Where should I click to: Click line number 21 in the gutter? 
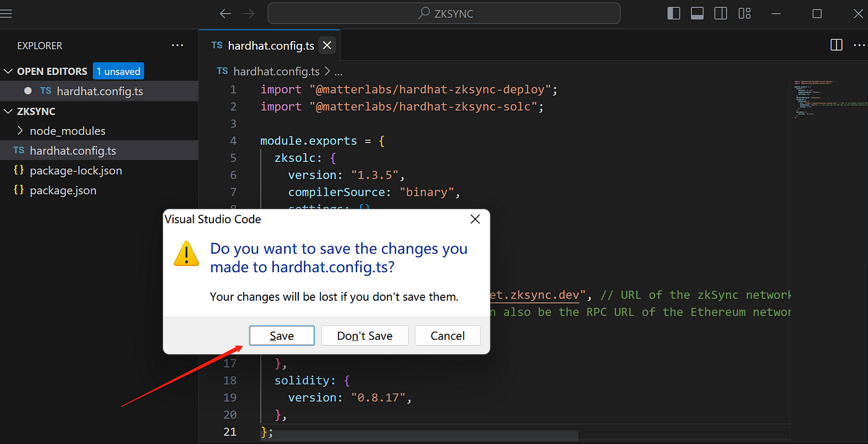tap(230, 431)
